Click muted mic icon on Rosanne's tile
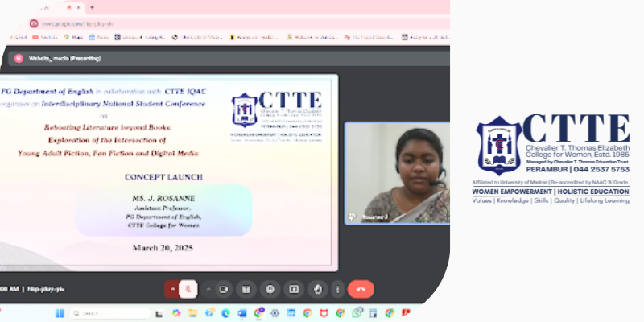This screenshot has height=322, width=644. (351, 217)
